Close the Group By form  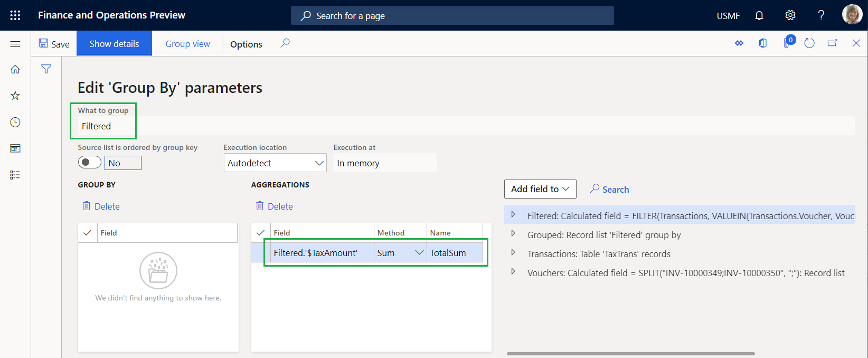coord(856,43)
